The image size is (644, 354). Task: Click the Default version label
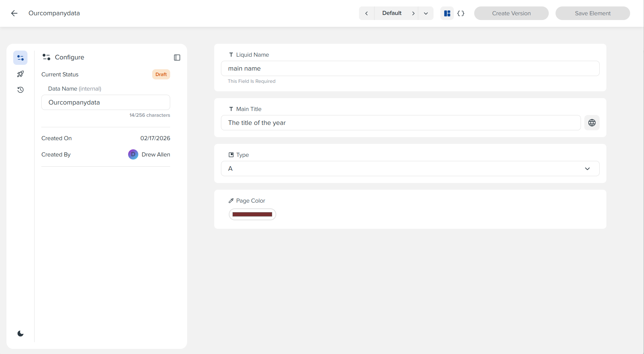pos(392,13)
